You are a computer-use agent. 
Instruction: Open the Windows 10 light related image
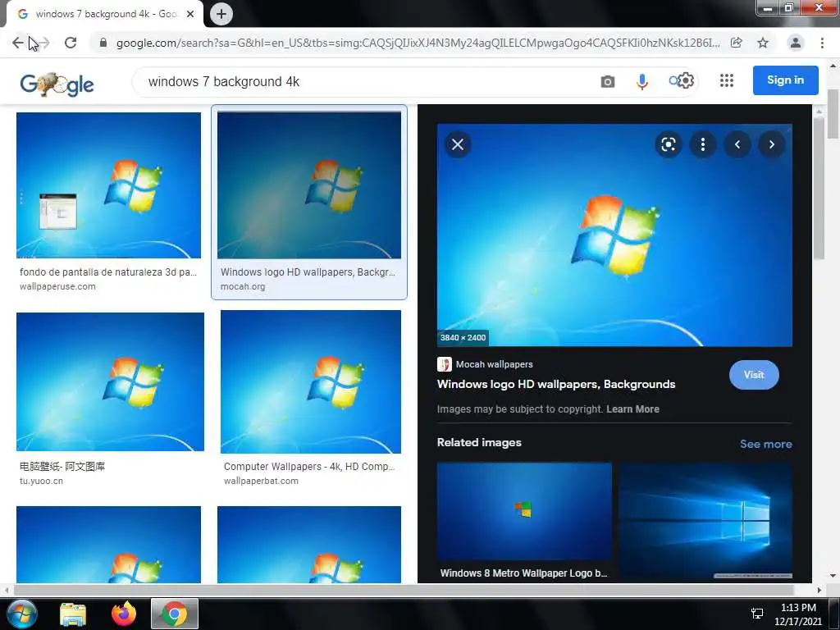tap(705, 522)
